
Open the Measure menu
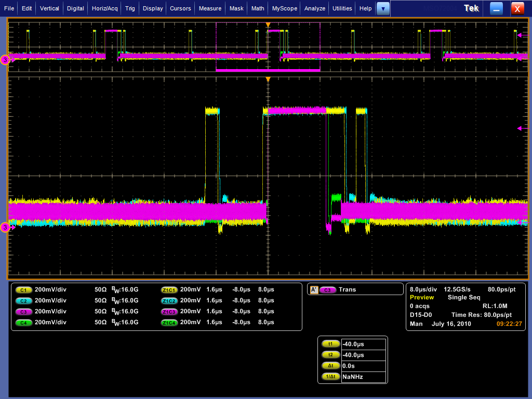click(210, 8)
